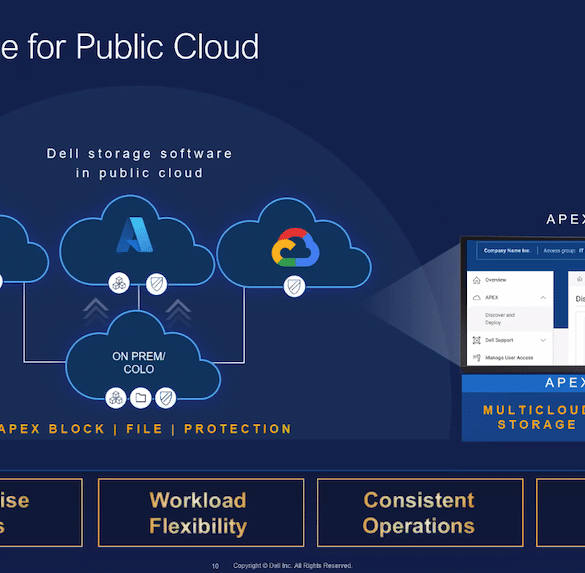
Task: Click the ON PREM/ COLO cloud label
Action: pyautogui.click(x=139, y=363)
